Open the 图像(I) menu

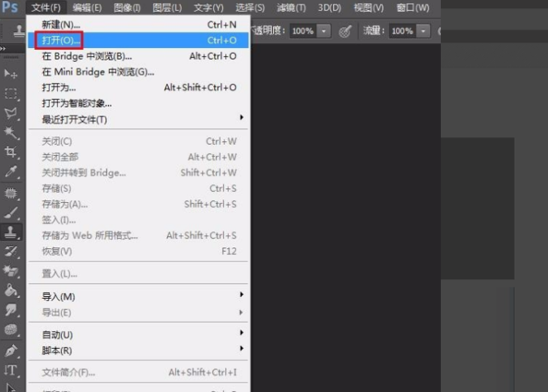tap(127, 7)
